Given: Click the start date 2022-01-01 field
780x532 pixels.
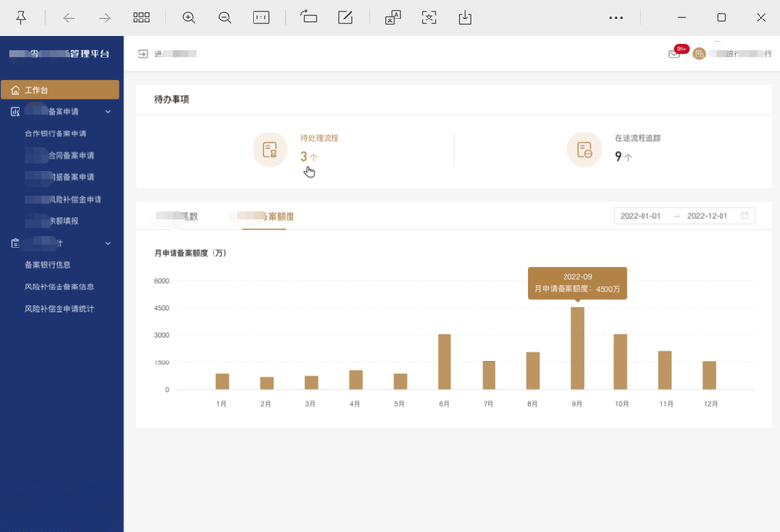Looking at the screenshot, I should click(641, 216).
